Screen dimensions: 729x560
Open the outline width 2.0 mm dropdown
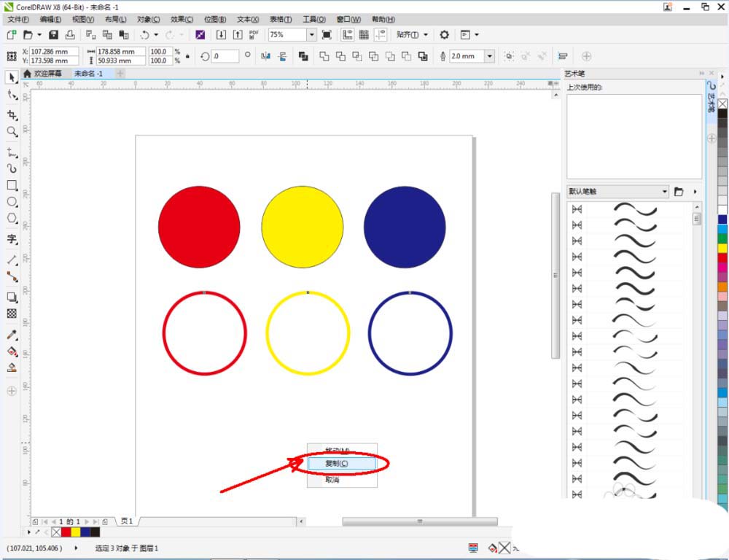[x=490, y=56]
